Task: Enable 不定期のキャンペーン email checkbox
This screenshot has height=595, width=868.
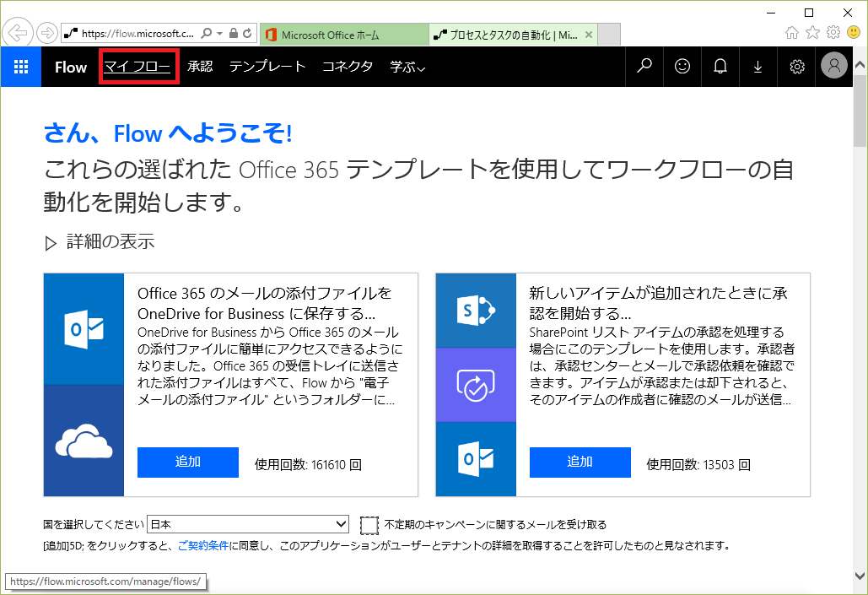Action: 369,525
